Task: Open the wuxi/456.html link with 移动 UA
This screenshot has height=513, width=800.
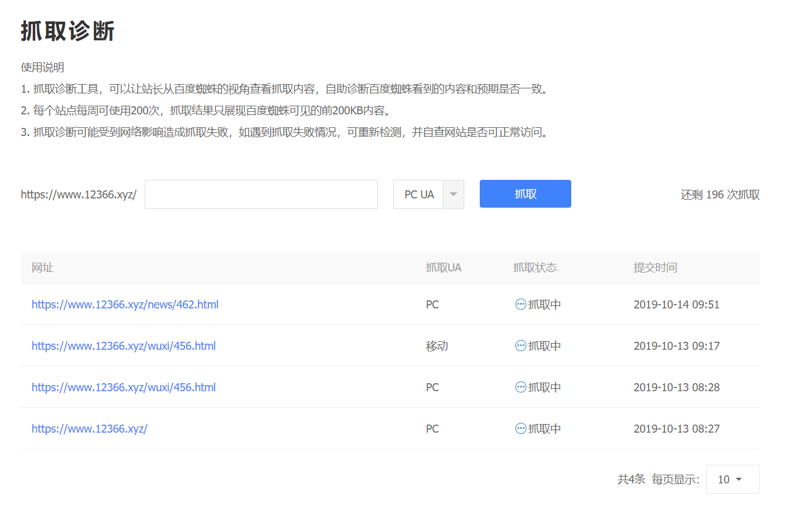Action: [123, 346]
